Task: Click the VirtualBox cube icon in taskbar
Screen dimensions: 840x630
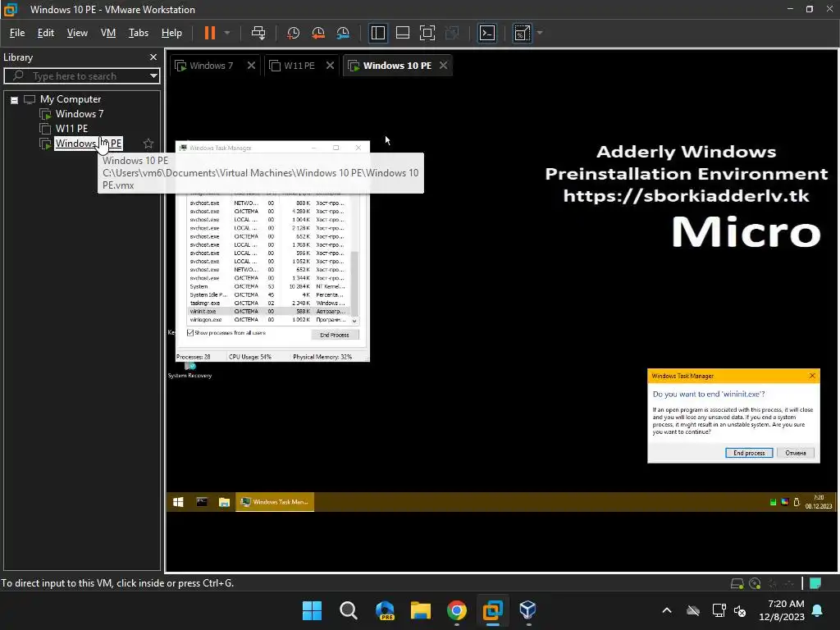Action: click(x=528, y=610)
